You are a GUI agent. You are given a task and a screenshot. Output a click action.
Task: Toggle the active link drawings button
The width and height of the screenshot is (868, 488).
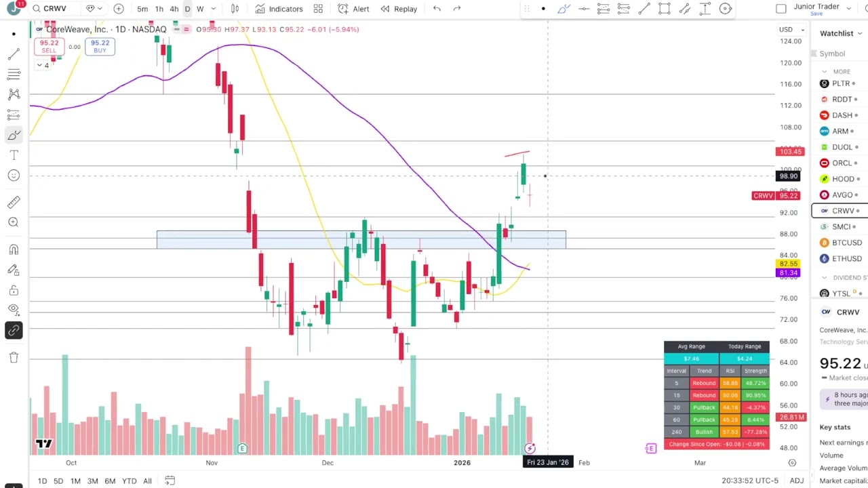(14, 330)
